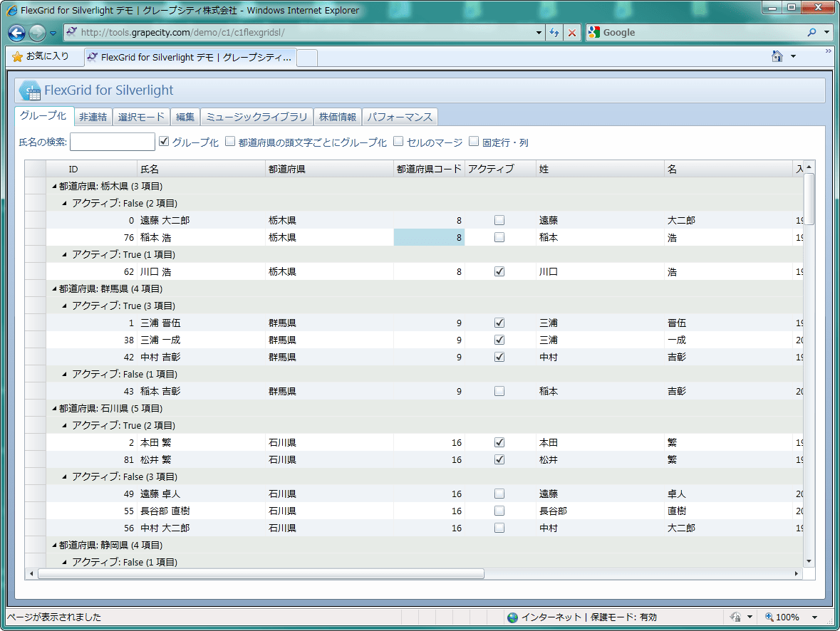Switch to the 株価情報 tab

pyautogui.click(x=337, y=117)
